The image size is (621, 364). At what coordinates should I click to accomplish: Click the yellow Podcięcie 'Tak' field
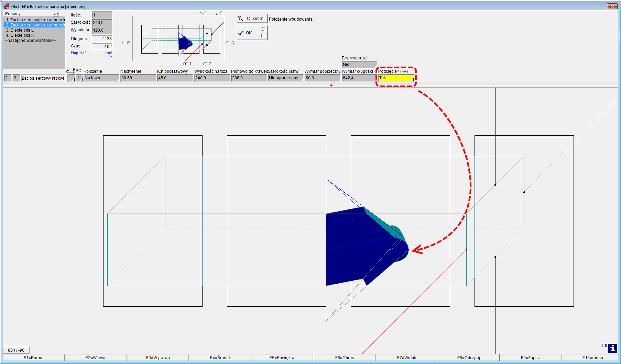tap(395, 78)
